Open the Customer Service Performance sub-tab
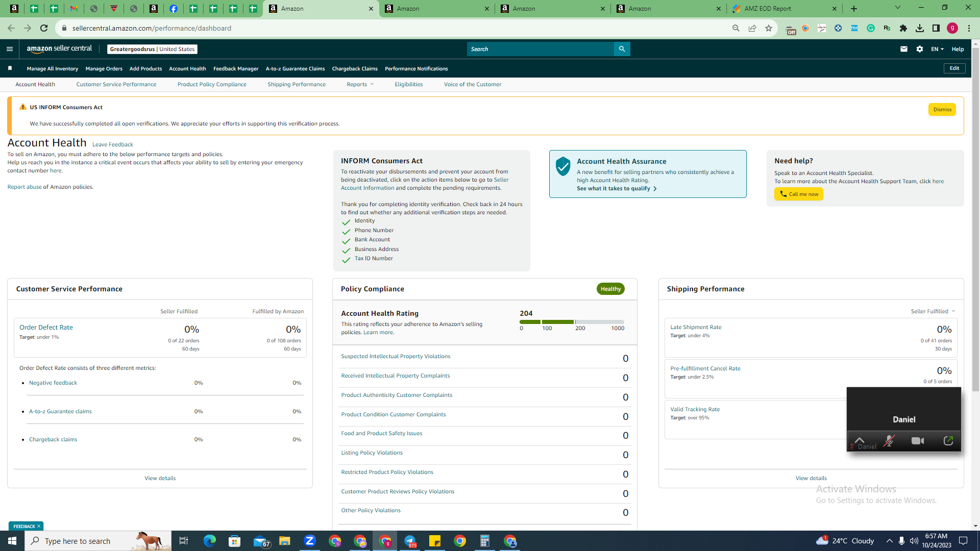The width and height of the screenshot is (980, 551). tap(116, 84)
